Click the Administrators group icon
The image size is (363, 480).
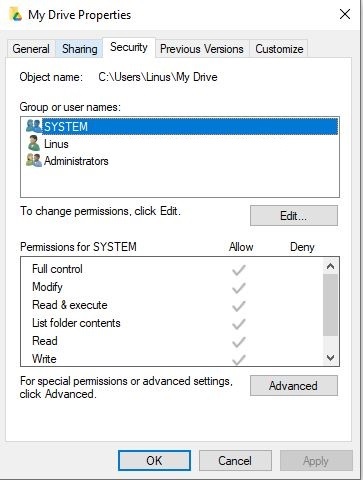click(34, 161)
